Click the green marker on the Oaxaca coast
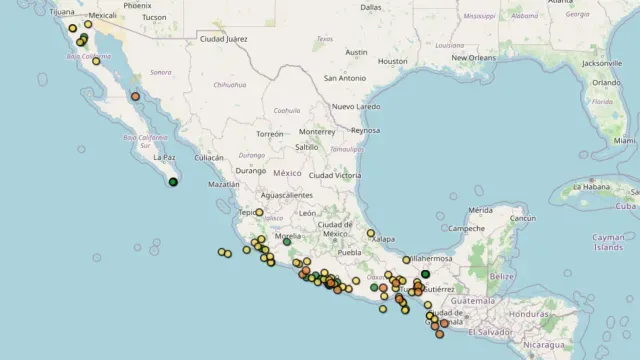 coord(374,287)
